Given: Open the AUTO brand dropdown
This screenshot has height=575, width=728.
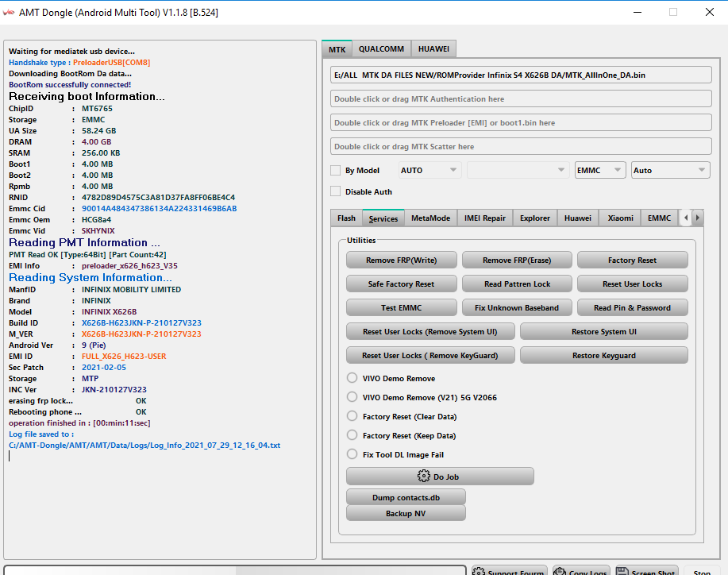Looking at the screenshot, I should (429, 171).
